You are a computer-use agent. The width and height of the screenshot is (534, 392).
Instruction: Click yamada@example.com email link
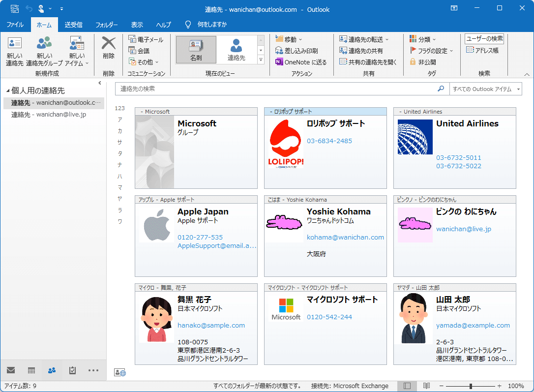pos(473,325)
